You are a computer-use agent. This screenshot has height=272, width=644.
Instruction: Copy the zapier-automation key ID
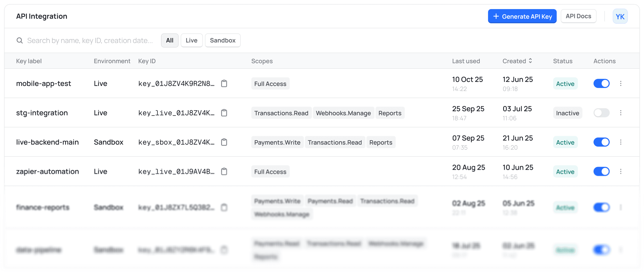point(224,171)
